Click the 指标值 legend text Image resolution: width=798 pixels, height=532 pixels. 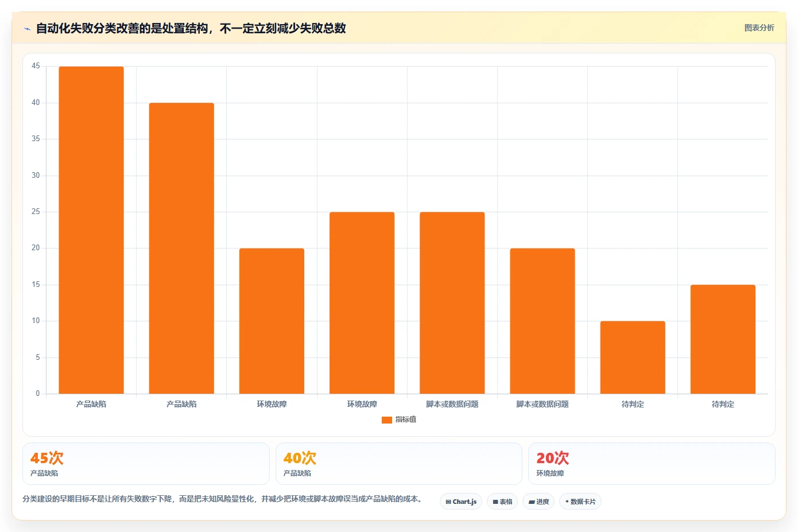coord(406,420)
